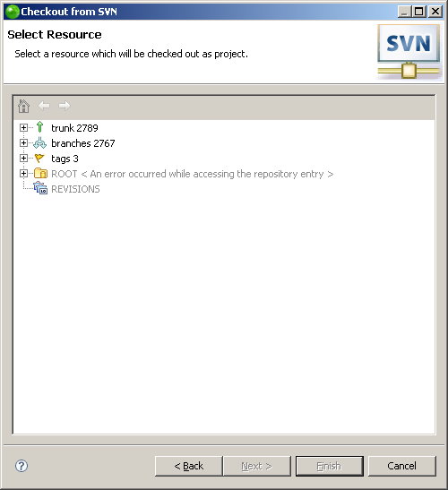Select the REVISIONS tree entry
The width and height of the screenshot is (448, 490).
[x=75, y=189]
